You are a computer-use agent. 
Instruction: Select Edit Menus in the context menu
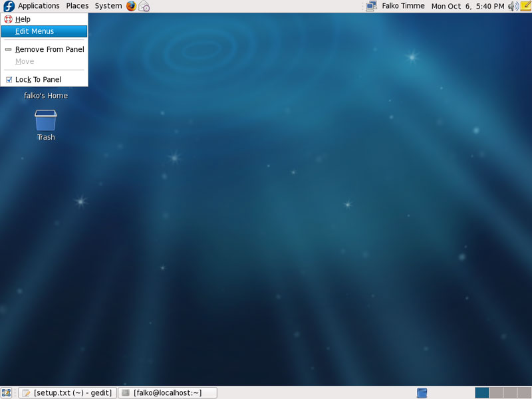click(44, 31)
